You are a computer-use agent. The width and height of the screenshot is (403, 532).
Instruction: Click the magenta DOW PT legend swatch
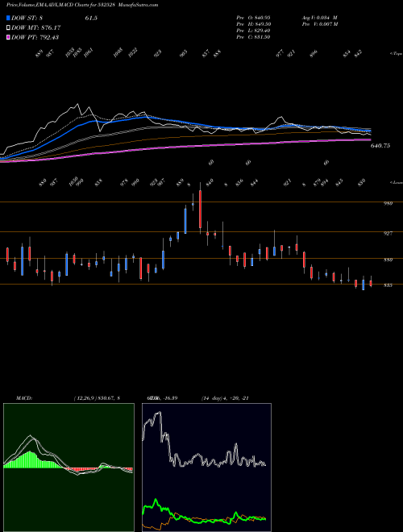tap(9, 37)
